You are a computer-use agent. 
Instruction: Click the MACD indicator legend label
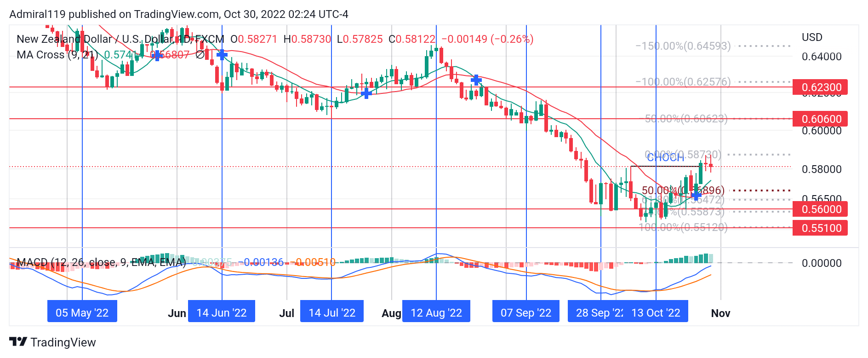pyautogui.click(x=101, y=262)
